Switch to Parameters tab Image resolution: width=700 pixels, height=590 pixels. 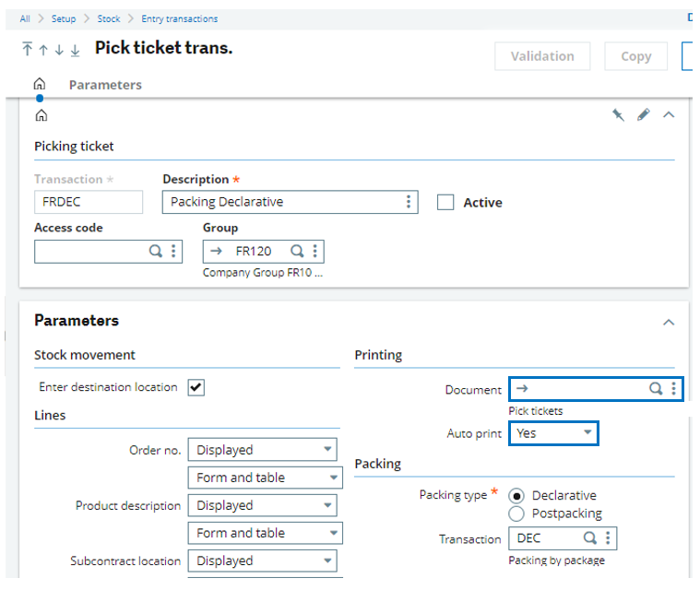pyautogui.click(x=105, y=85)
